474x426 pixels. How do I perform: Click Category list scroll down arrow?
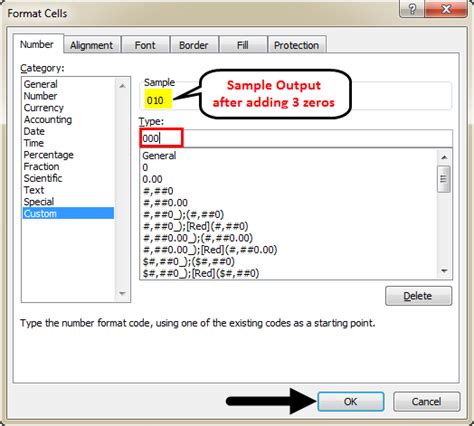tap(122, 294)
